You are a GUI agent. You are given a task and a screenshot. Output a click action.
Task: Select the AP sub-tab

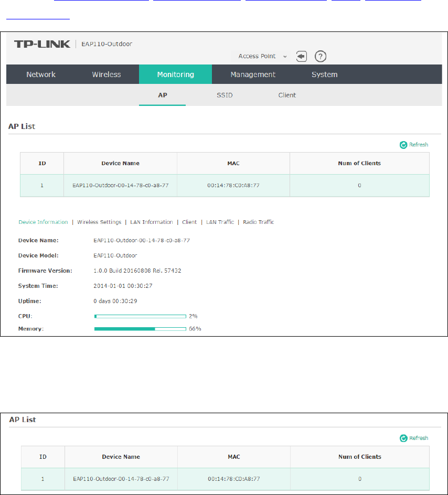point(162,95)
